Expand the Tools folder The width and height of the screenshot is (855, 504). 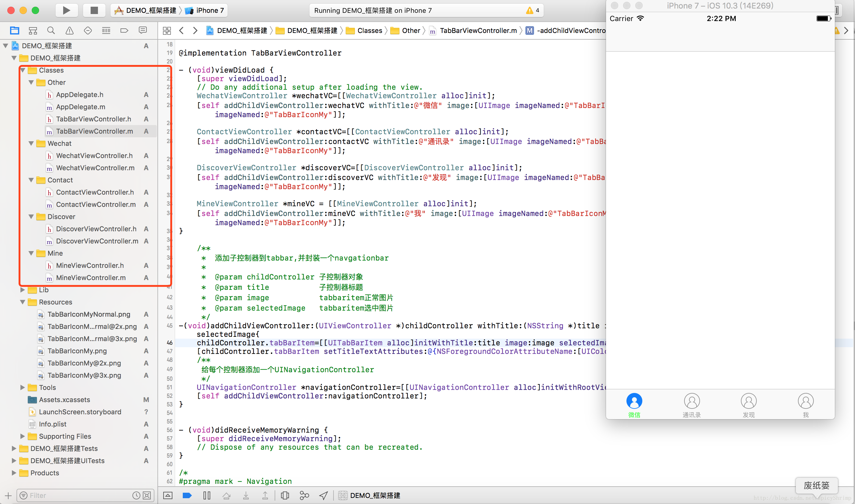23,387
